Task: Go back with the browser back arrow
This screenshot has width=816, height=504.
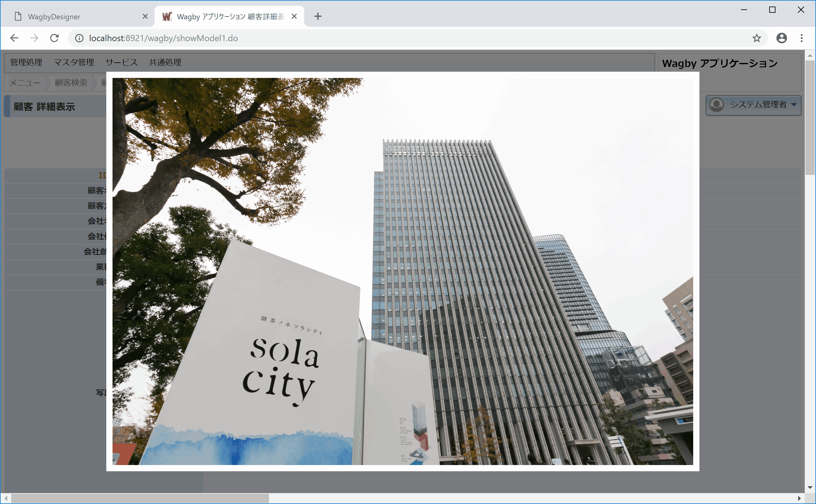Action: 14,38
